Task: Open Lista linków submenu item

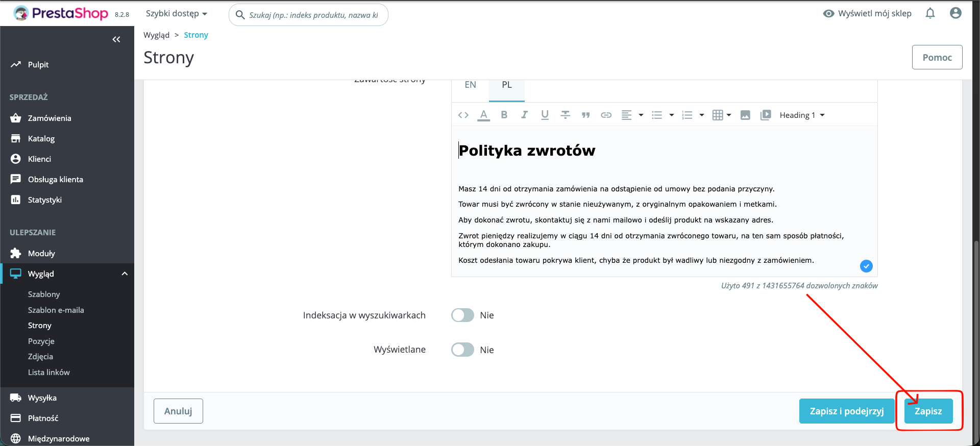Action: [49, 372]
